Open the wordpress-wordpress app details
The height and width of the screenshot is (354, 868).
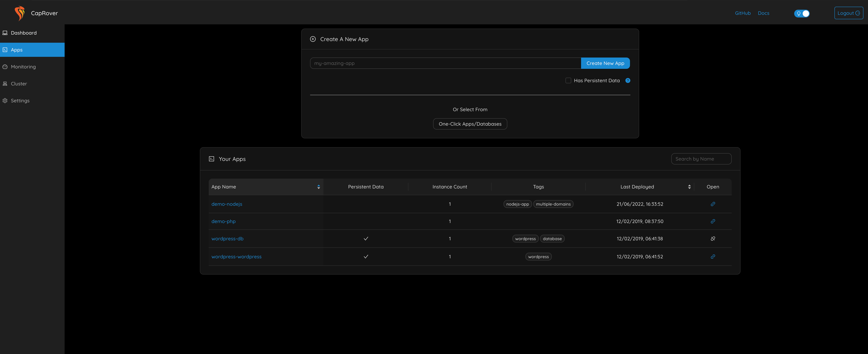click(236, 256)
